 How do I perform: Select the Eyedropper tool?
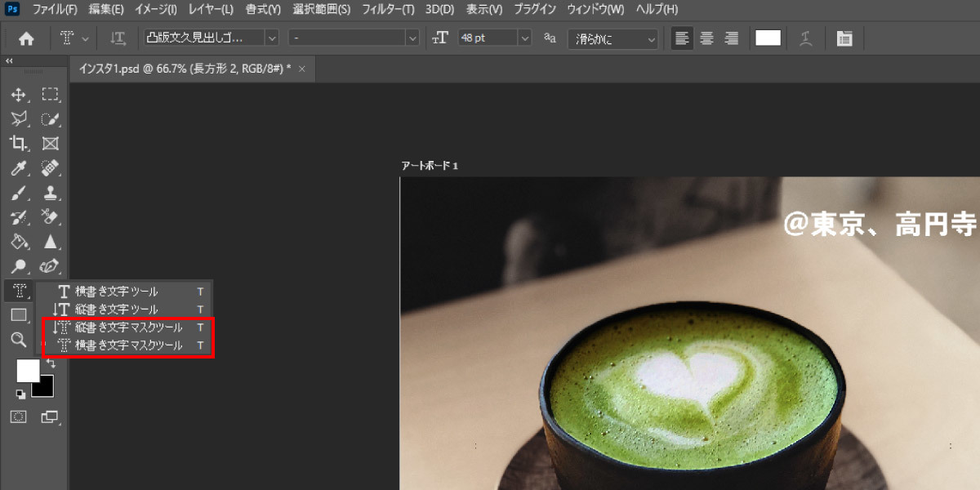click(19, 168)
